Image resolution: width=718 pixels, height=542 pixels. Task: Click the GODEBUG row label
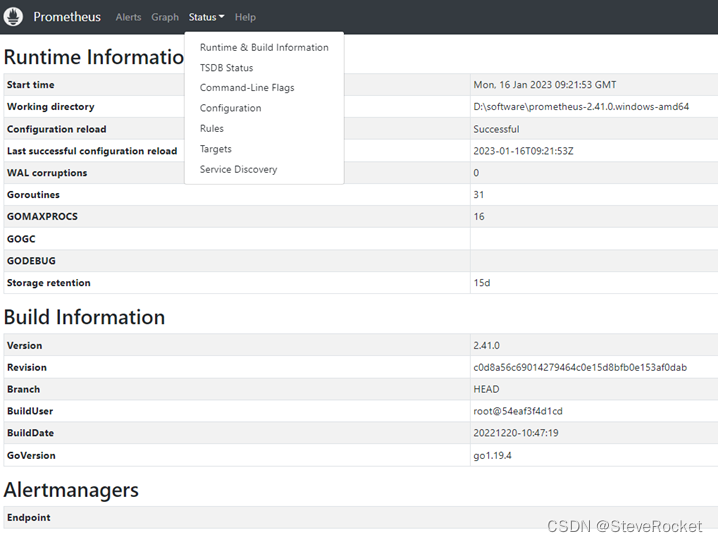(x=31, y=261)
